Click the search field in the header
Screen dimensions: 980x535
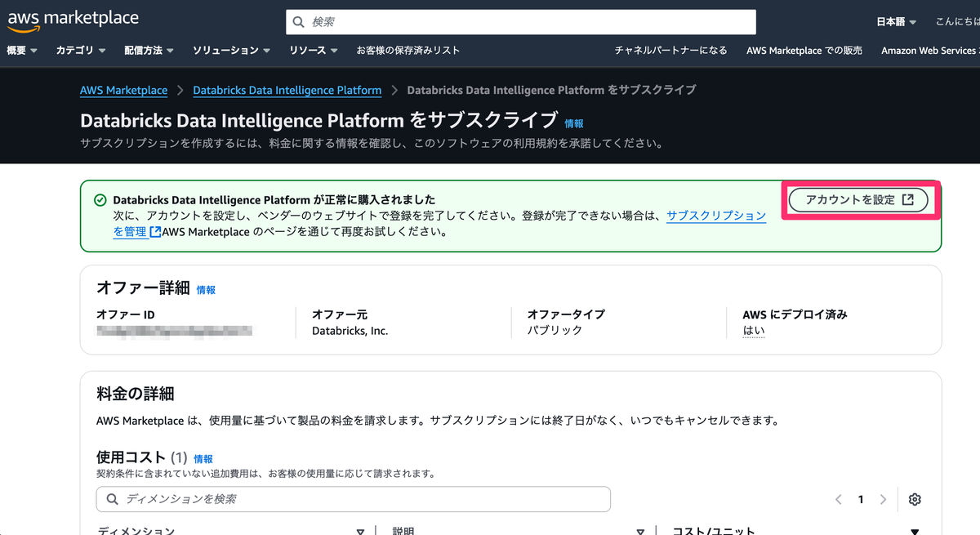pyautogui.click(x=521, y=22)
